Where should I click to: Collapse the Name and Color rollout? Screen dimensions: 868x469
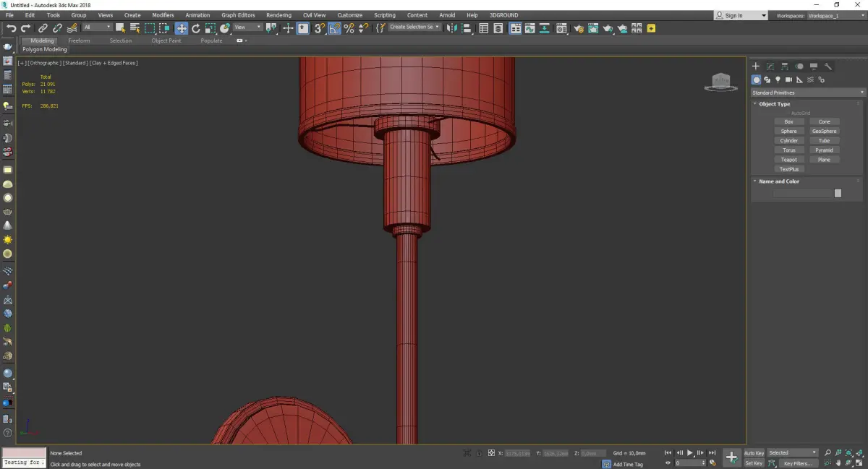(x=778, y=181)
